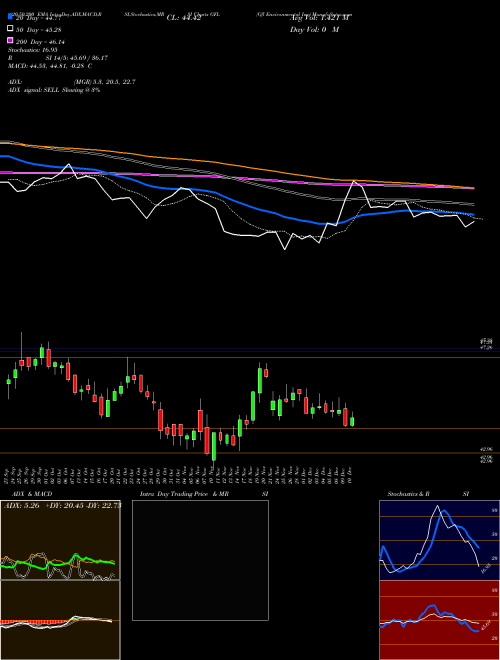The width and height of the screenshot is (500, 660).
Task: Select the '50 Day = 45.28' legend text
Action: click(38, 29)
